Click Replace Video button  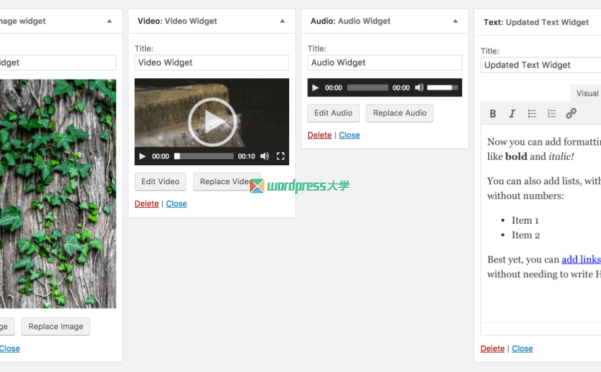[x=227, y=182]
